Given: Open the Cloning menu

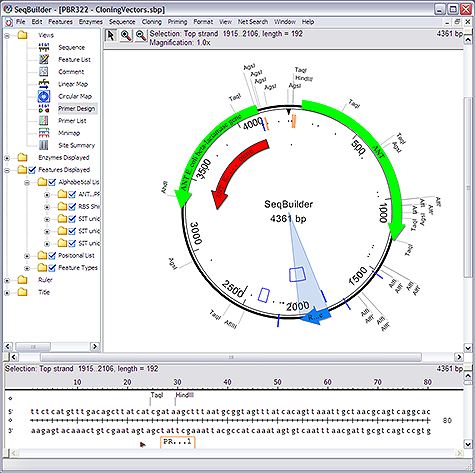Looking at the screenshot, I should (151, 22).
